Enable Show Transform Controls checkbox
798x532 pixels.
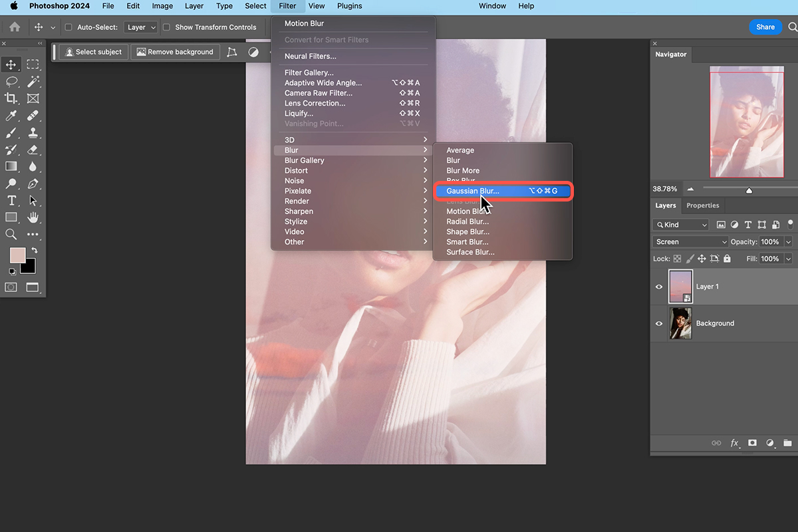(x=166, y=27)
